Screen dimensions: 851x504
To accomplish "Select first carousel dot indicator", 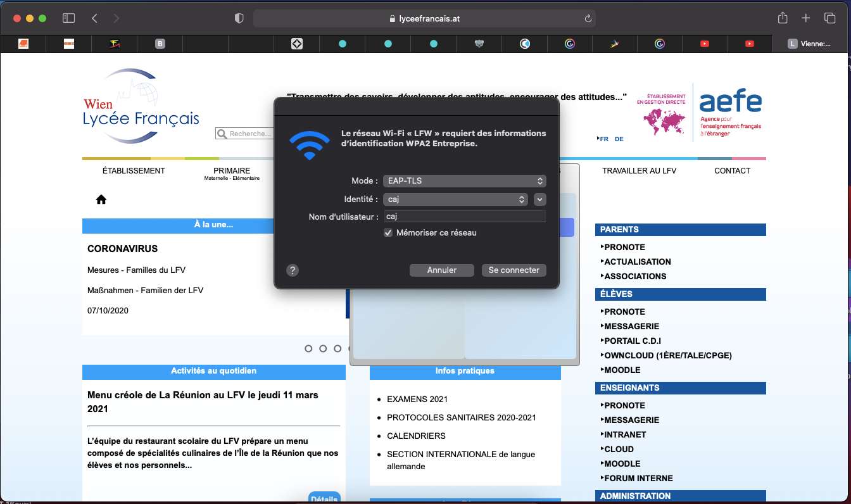I will point(308,348).
